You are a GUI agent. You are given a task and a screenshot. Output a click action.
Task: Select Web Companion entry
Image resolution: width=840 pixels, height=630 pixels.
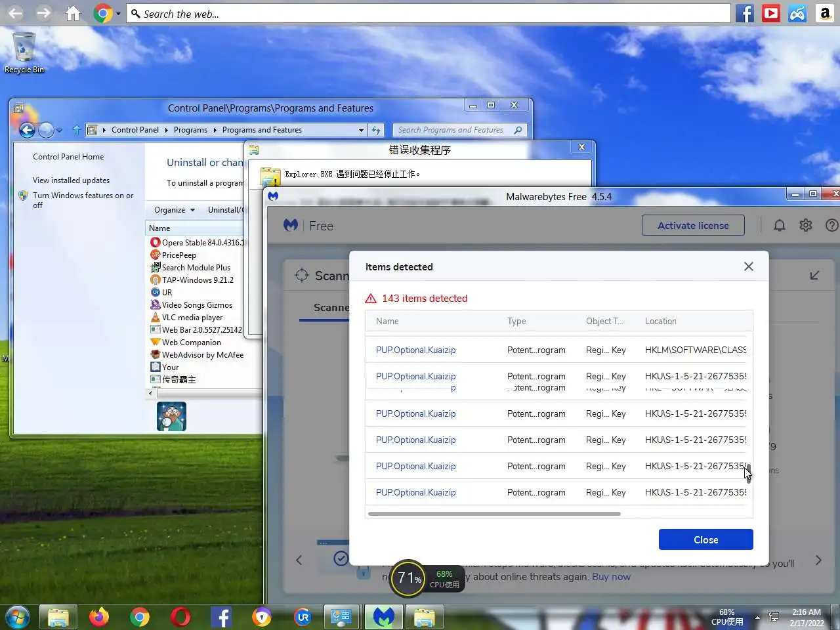186,343
